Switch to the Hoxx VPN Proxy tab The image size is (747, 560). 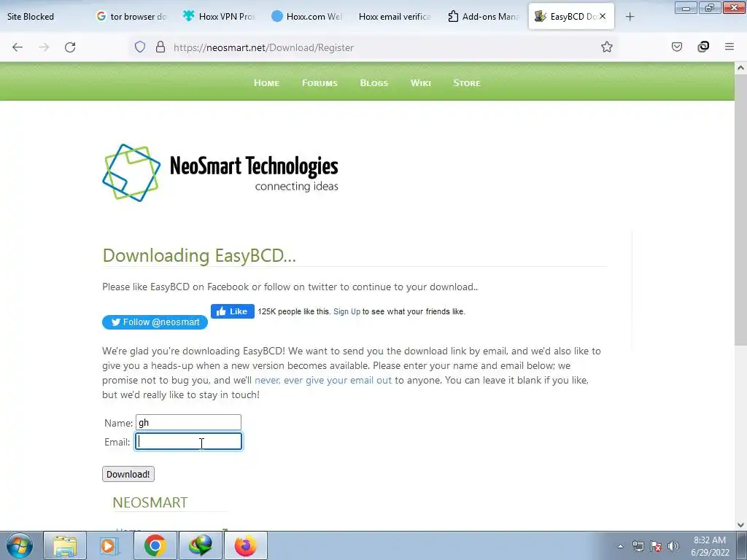219,17
